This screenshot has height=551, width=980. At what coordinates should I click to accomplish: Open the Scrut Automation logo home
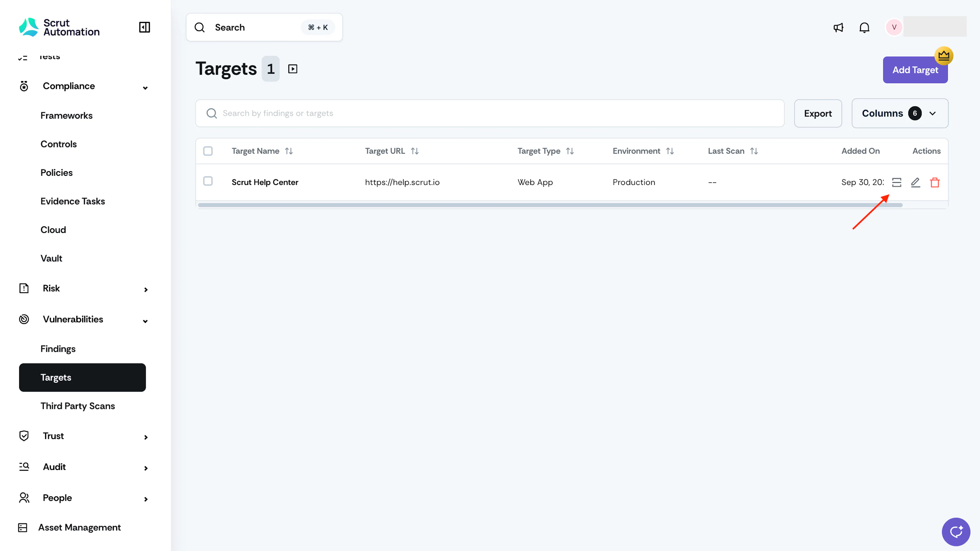[59, 27]
